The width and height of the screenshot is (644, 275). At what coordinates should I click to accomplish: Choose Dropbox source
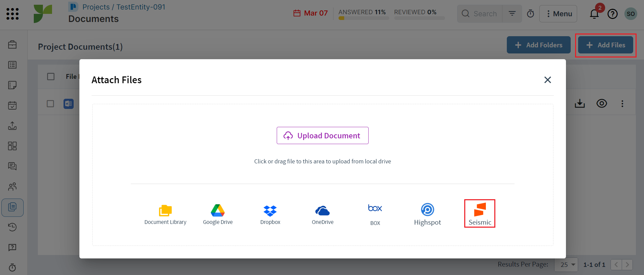point(270,215)
